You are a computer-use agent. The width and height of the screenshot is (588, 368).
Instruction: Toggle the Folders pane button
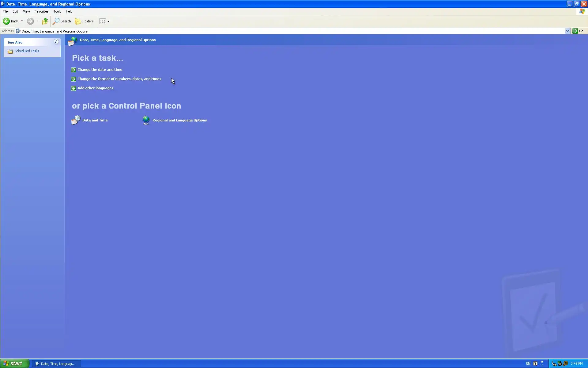[84, 21]
